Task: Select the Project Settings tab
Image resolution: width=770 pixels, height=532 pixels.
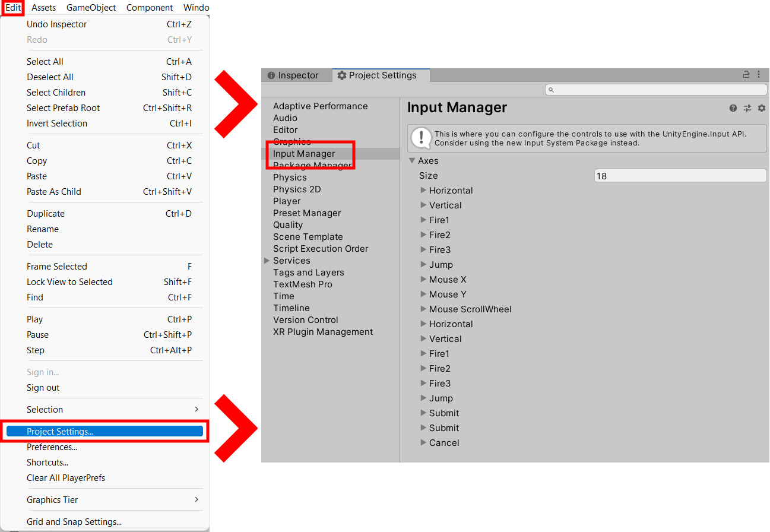Action: pos(381,75)
